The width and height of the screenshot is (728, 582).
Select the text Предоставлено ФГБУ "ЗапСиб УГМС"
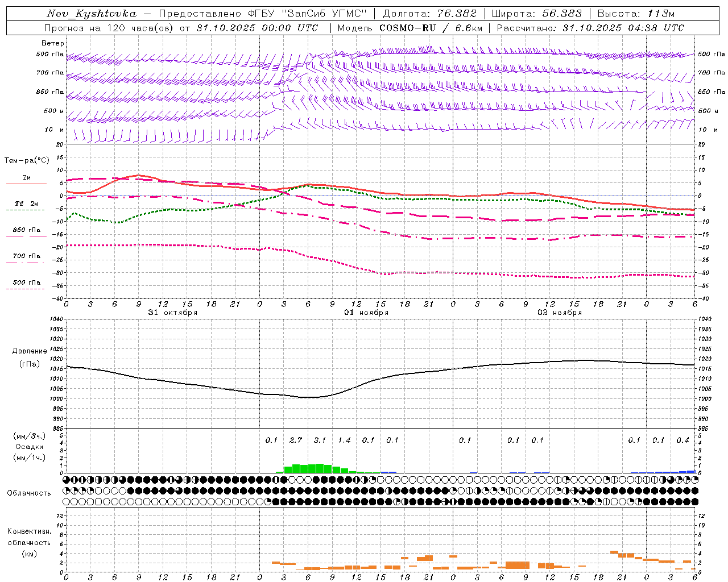(x=263, y=14)
